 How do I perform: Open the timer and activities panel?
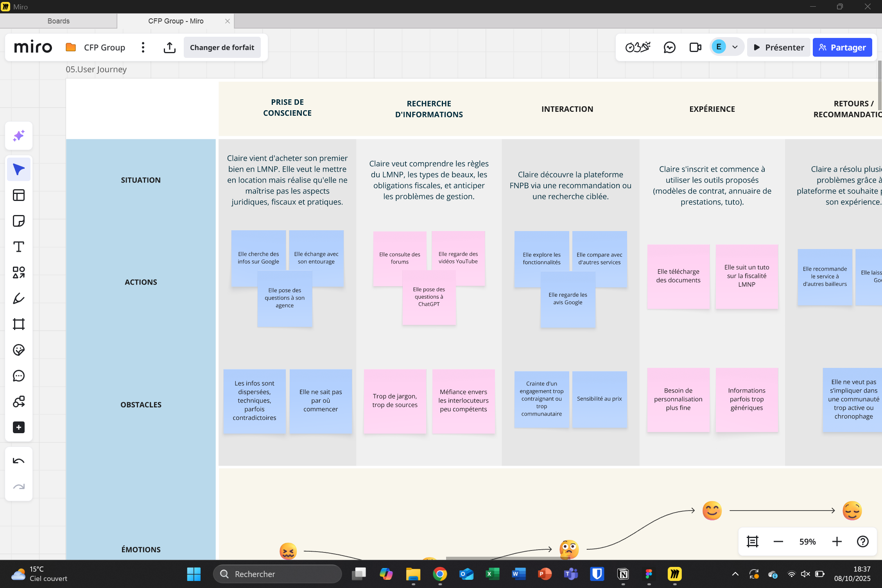coord(638,47)
